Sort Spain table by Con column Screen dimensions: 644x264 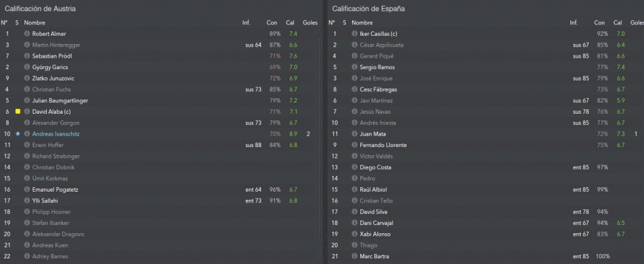pos(599,23)
